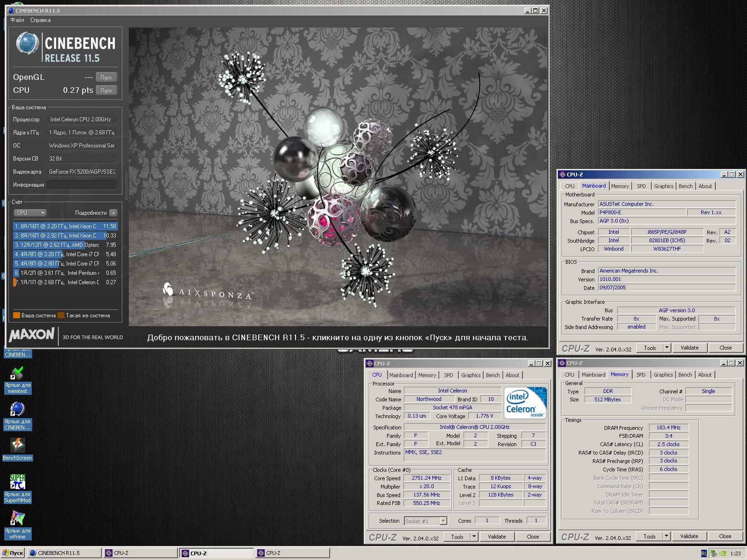Click the MAXON logo in the Cinebench footer
747x560 pixels.
(x=32, y=335)
